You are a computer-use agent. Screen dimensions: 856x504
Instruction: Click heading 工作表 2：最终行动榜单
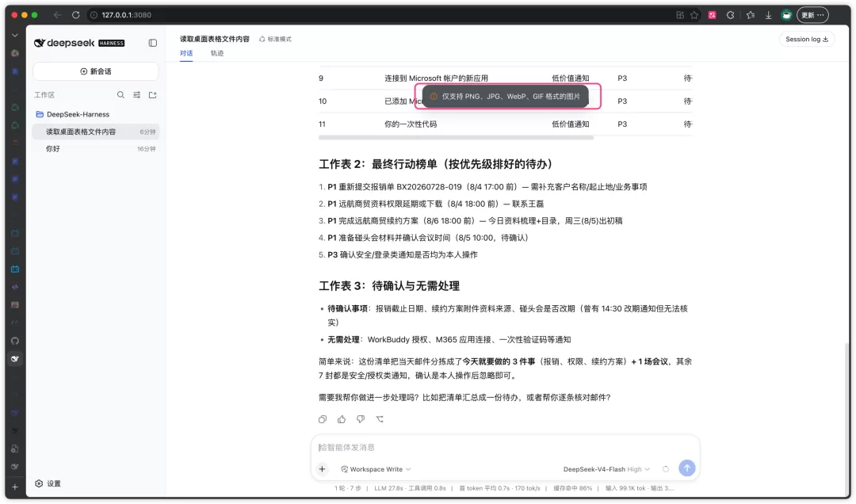(436, 164)
